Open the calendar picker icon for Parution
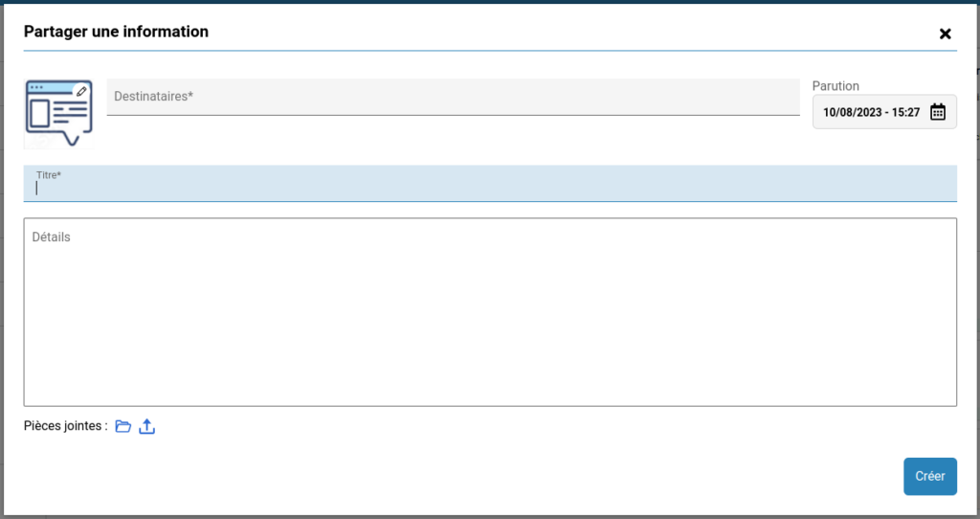The image size is (980, 519). [x=938, y=112]
